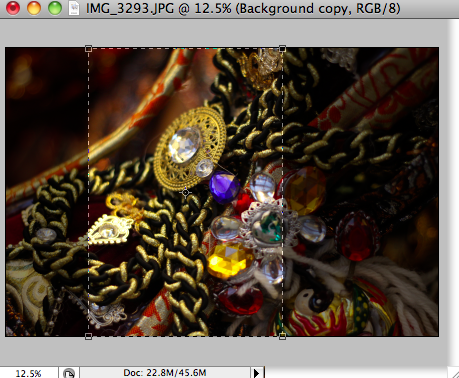Click the document proxy icon in title bar

(x=74, y=8)
